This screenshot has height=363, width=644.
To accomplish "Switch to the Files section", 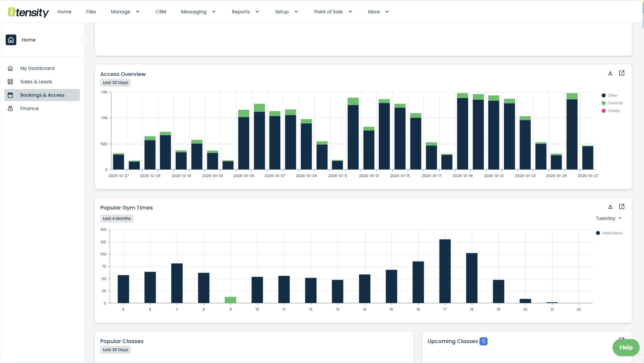I will click(x=91, y=12).
